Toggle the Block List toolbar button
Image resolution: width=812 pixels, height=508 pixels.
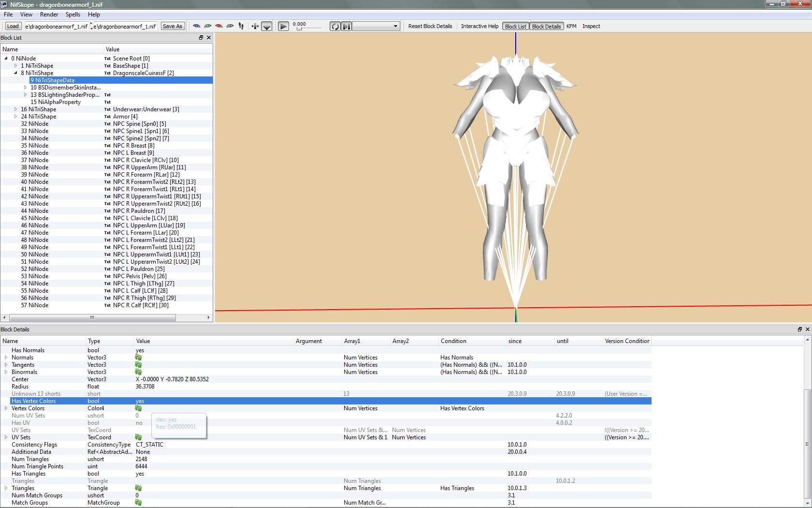516,26
